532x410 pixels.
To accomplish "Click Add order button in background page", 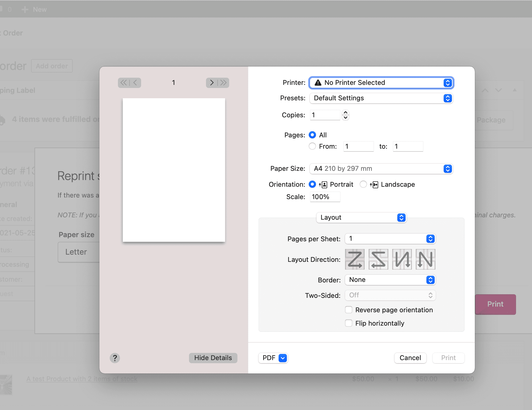I will [x=52, y=66].
